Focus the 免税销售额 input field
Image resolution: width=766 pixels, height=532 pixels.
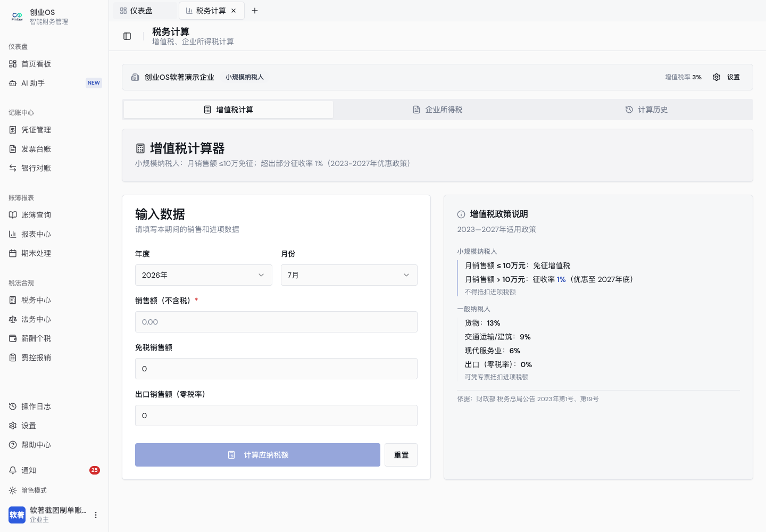tap(276, 369)
